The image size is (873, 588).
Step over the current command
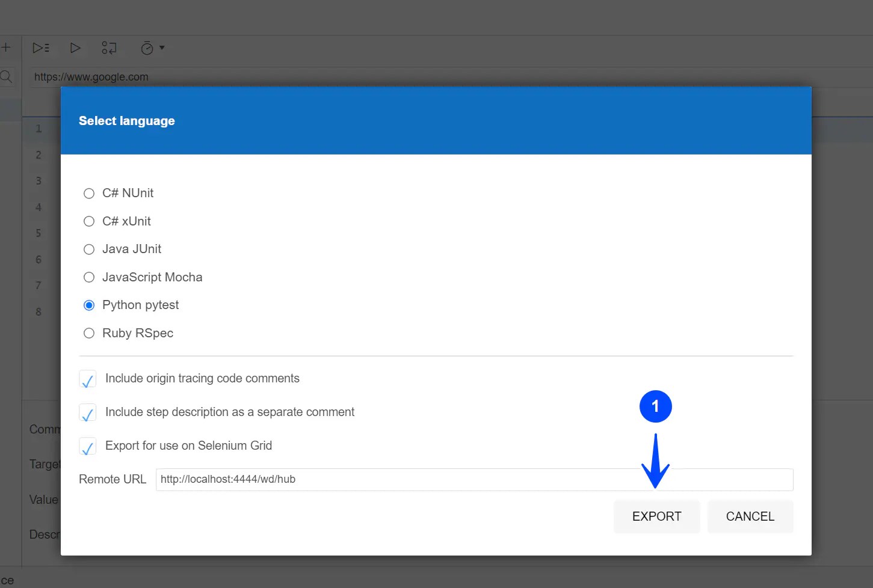click(109, 47)
